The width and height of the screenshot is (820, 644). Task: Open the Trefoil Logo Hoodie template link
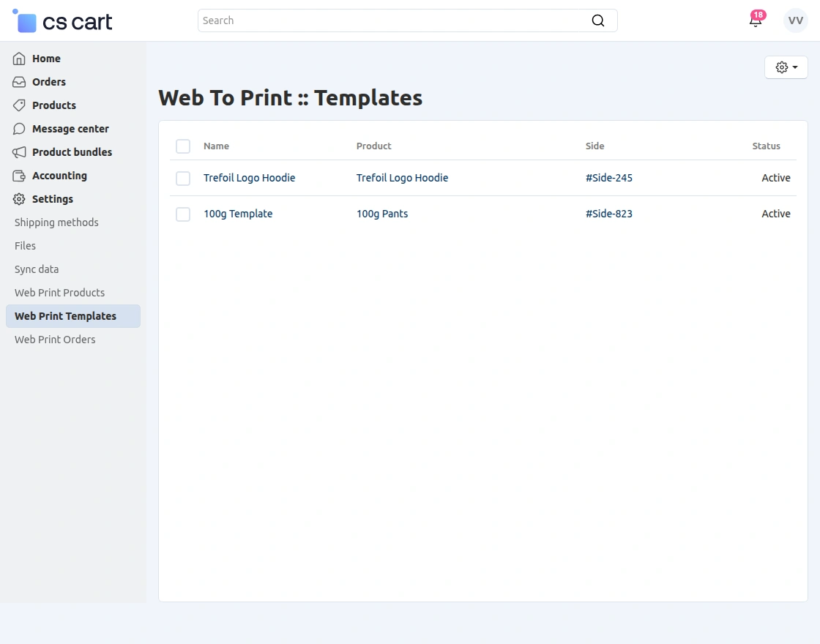[249, 178]
